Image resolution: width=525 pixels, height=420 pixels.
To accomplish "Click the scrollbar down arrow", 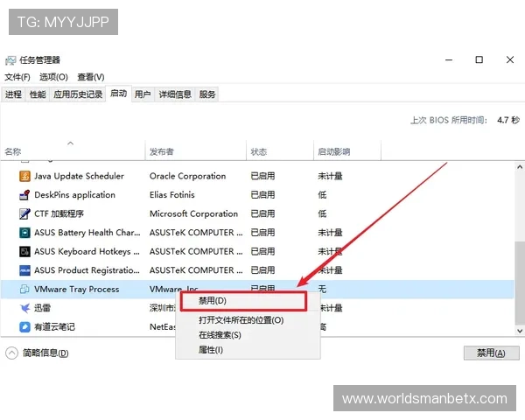I will 520,331.
